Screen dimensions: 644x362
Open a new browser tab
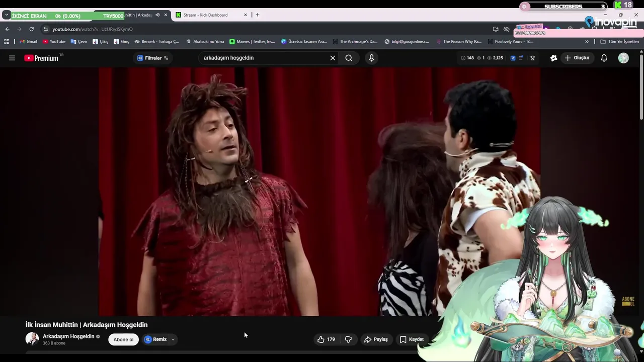click(x=258, y=15)
